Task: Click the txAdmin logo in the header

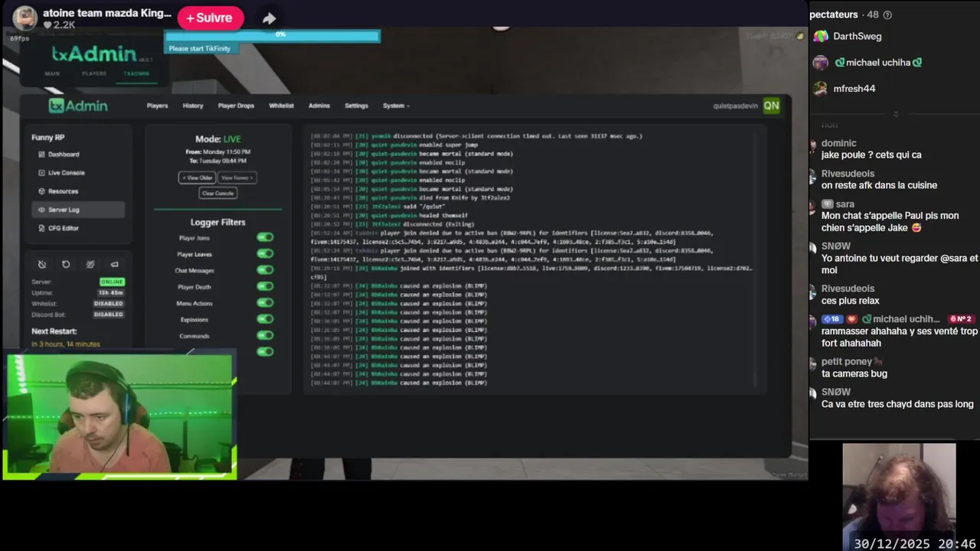Action: tap(78, 106)
